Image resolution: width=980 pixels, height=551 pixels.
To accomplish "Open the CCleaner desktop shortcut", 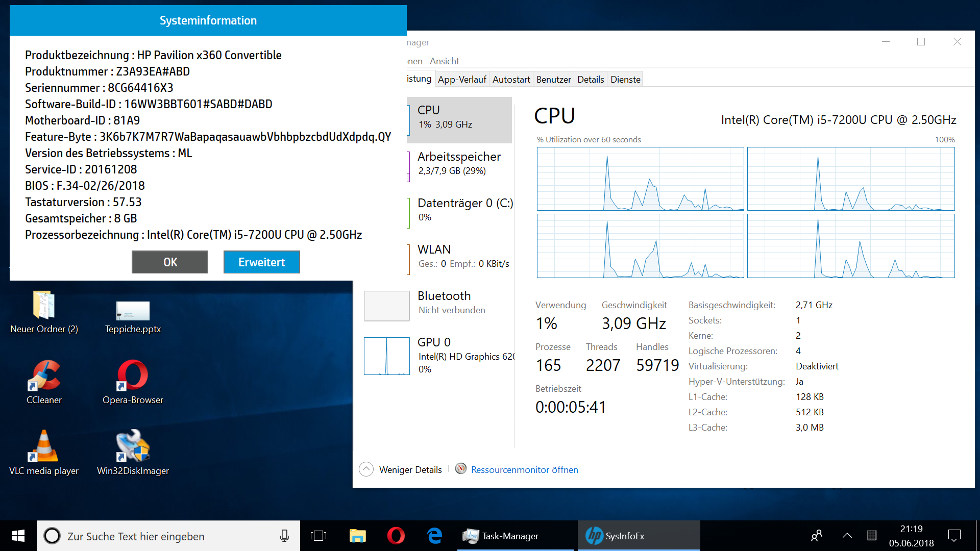I will (44, 377).
